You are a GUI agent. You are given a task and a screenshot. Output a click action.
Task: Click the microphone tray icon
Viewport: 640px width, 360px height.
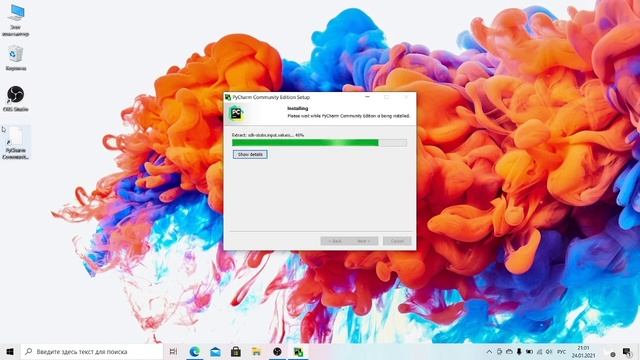coord(519,351)
